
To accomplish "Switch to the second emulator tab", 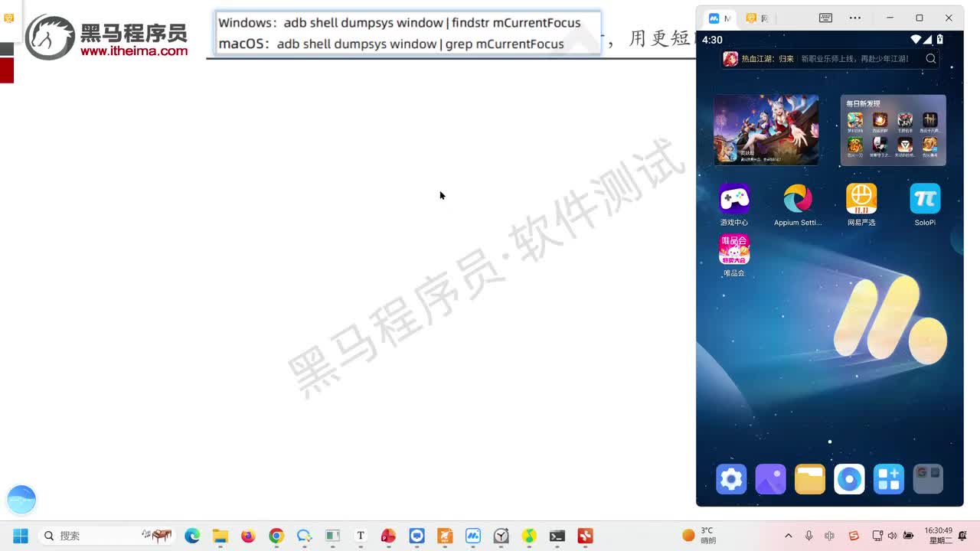I will [x=757, y=18].
